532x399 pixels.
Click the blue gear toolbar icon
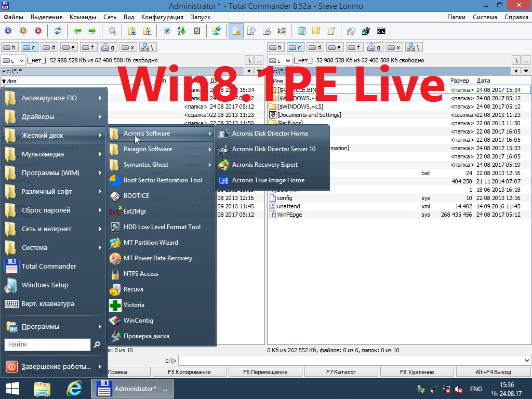point(8,31)
